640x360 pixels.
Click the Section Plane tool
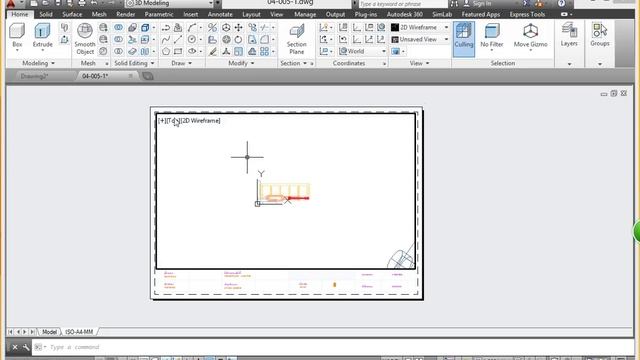coord(297,39)
